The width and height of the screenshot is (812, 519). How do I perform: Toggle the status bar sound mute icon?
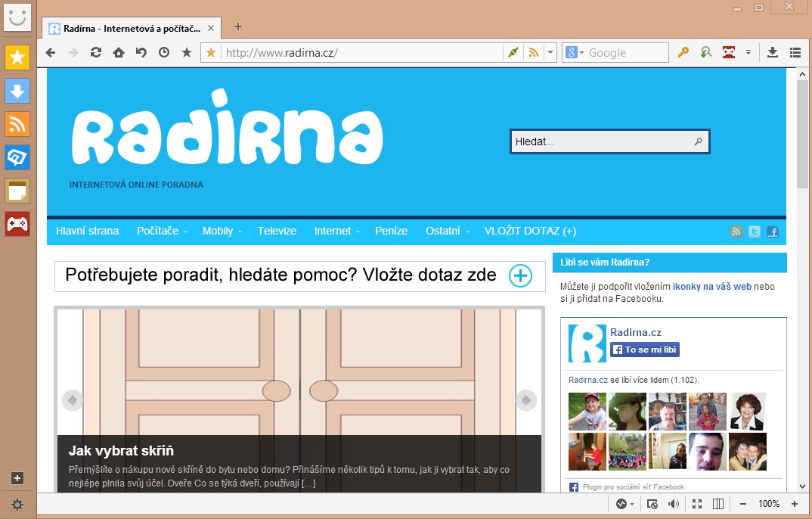point(673,504)
